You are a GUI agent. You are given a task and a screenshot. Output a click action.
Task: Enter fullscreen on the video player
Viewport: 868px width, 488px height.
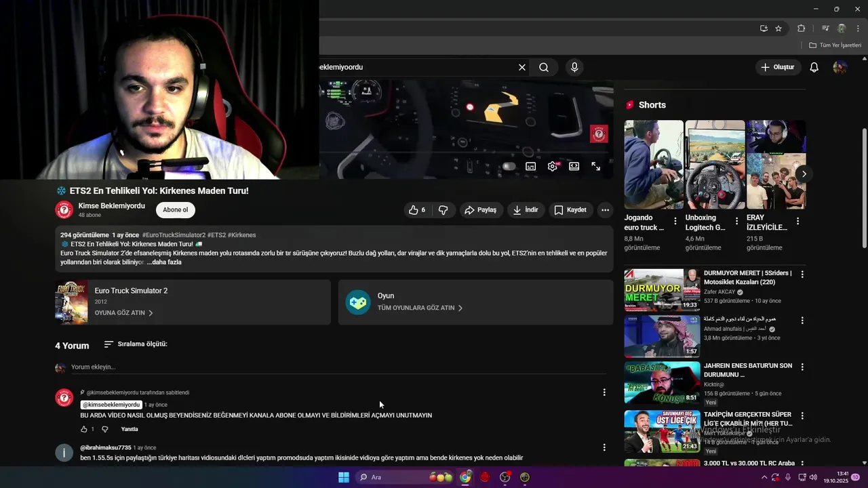coord(596,166)
